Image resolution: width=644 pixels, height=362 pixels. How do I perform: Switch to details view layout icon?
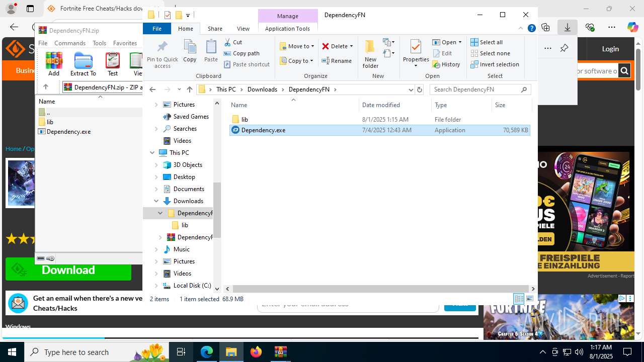519,299
